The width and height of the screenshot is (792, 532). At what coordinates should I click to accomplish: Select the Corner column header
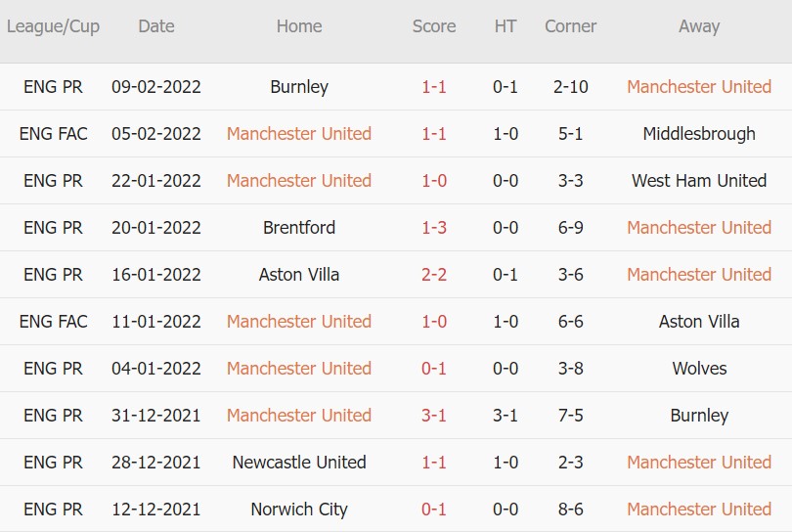(570, 26)
